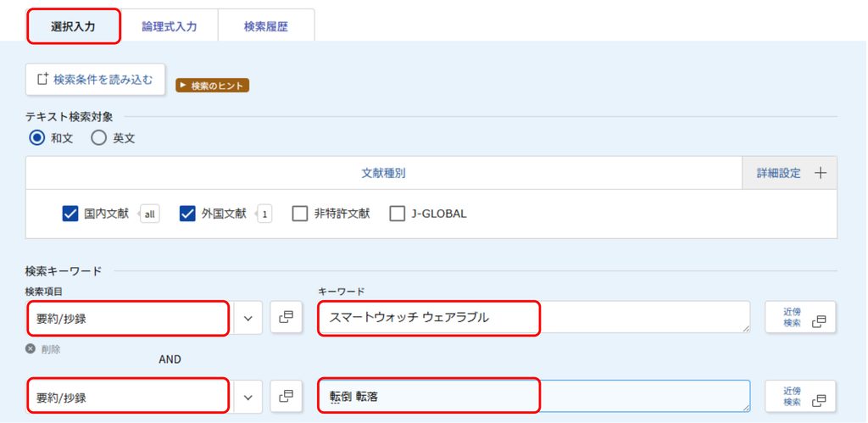
Task: Open search item popup icon in second row
Action: (287, 396)
